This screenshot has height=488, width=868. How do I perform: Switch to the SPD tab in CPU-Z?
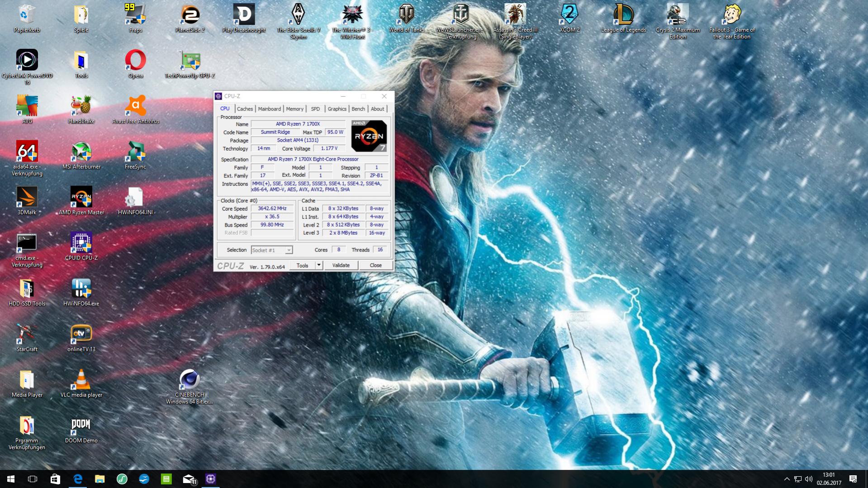click(315, 109)
